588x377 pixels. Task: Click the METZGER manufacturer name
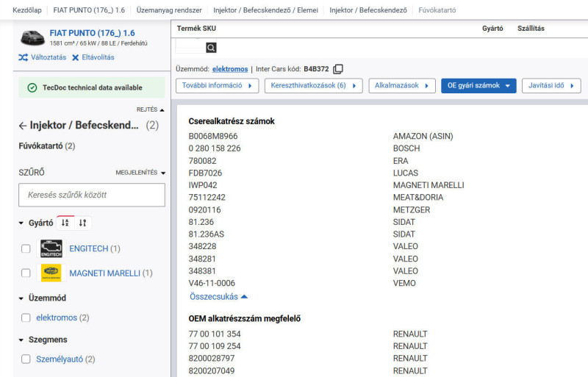coord(412,209)
